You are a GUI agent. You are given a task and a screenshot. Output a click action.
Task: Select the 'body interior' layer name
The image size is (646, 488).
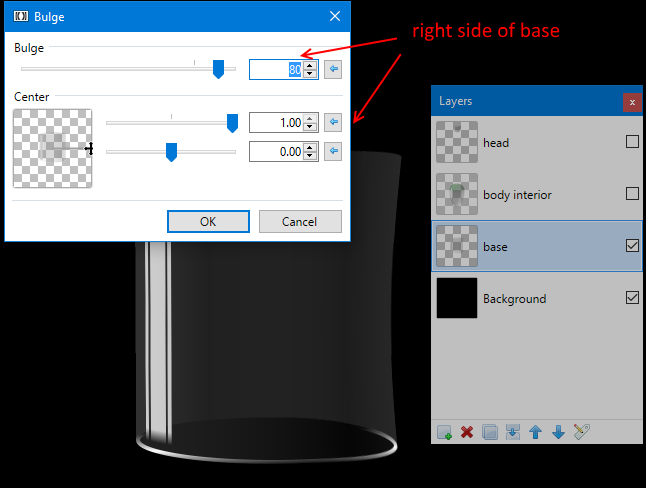click(x=517, y=195)
